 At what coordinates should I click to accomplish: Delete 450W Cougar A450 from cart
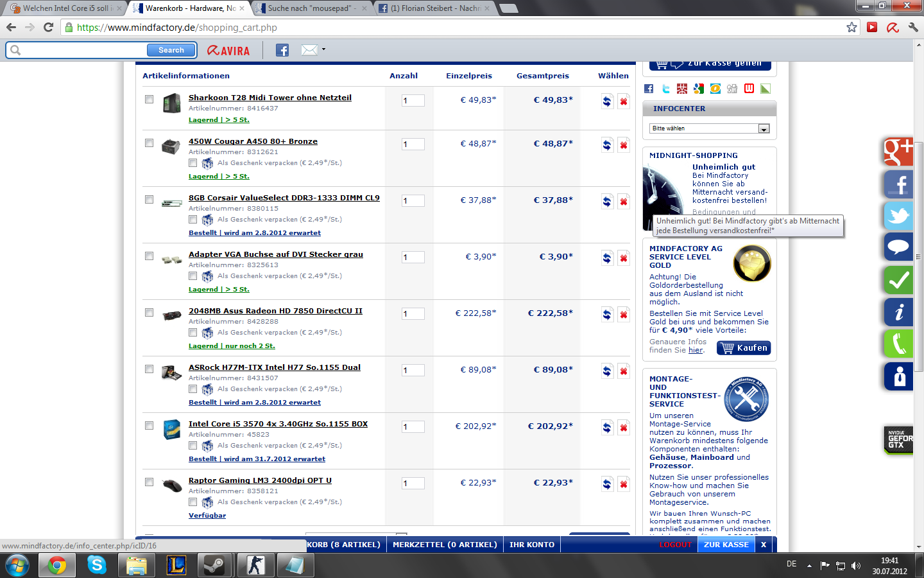[623, 144]
